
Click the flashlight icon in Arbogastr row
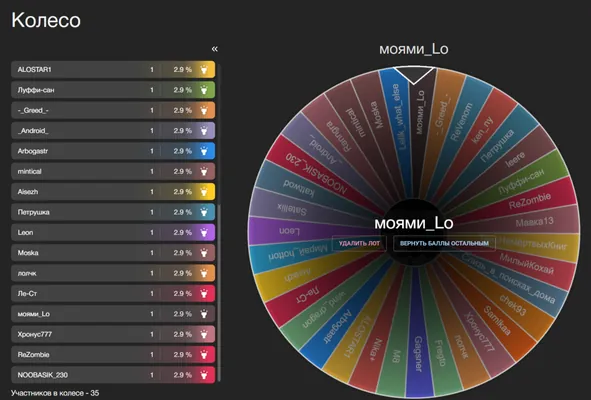coord(204,151)
